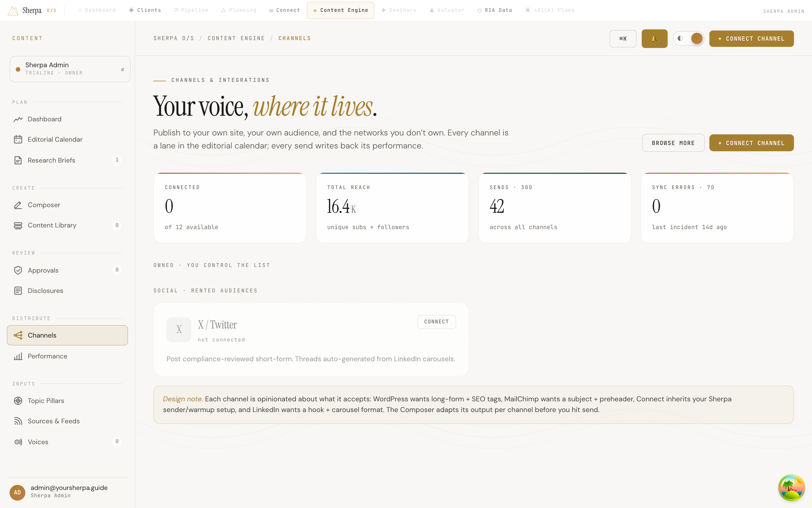Open Topic Pillars in the sidebar
The height and width of the screenshot is (508, 812).
(x=67, y=401)
